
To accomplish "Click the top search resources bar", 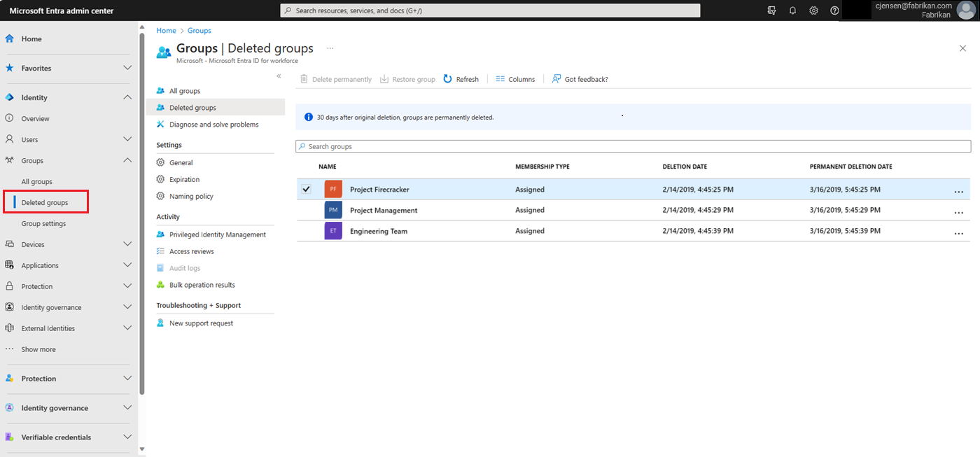I will point(490,10).
